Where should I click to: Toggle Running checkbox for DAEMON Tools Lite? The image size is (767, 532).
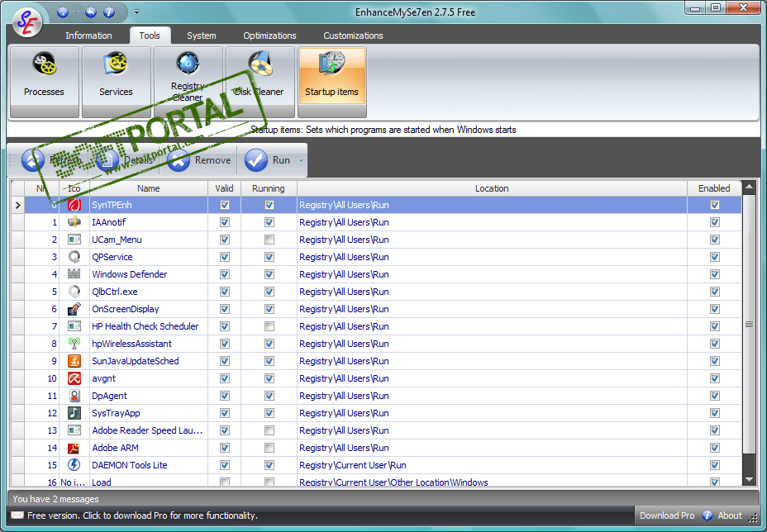point(269,466)
